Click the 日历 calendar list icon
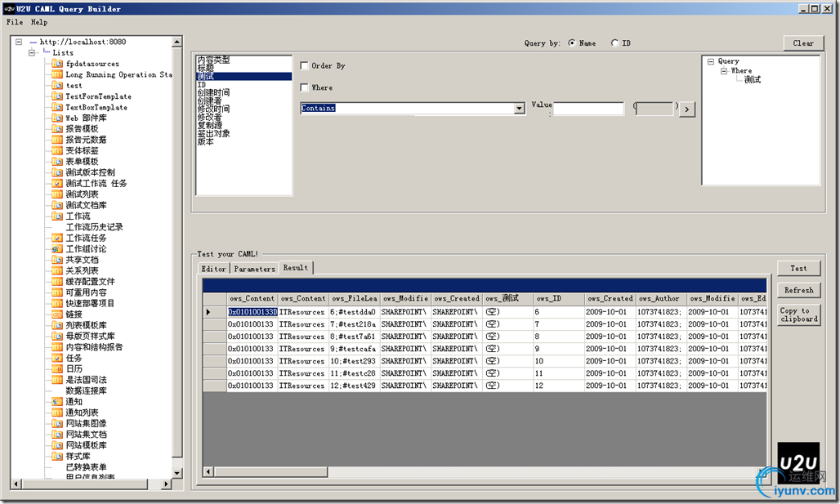The width and height of the screenshot is (840, 504). pos(57,368)
